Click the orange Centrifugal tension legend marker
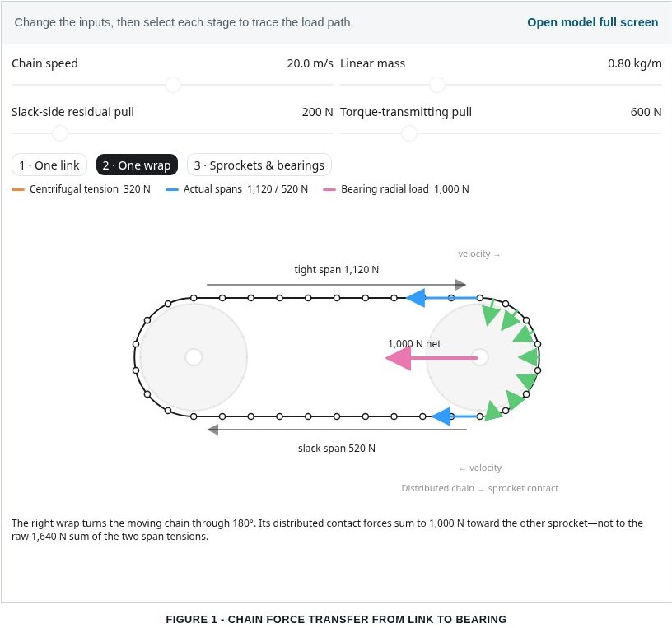Screen dimensions: 672x628 coord(18,189)
